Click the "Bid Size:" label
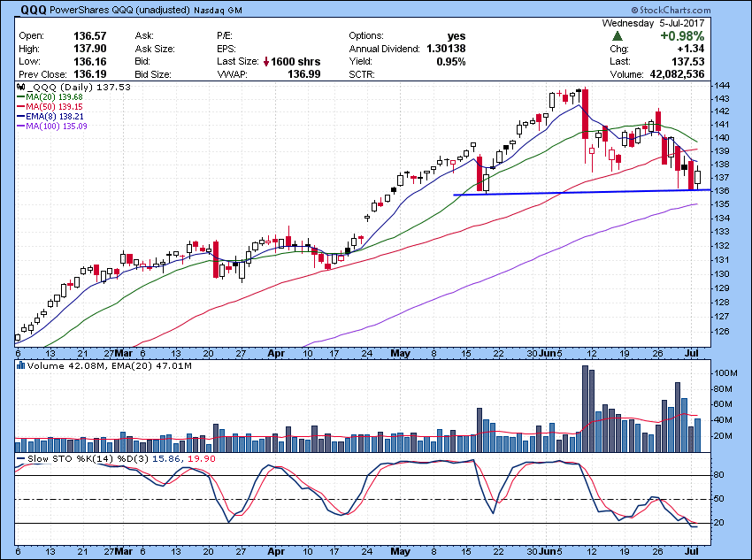This screenshot has height=560, width=752. click(153, 74)
